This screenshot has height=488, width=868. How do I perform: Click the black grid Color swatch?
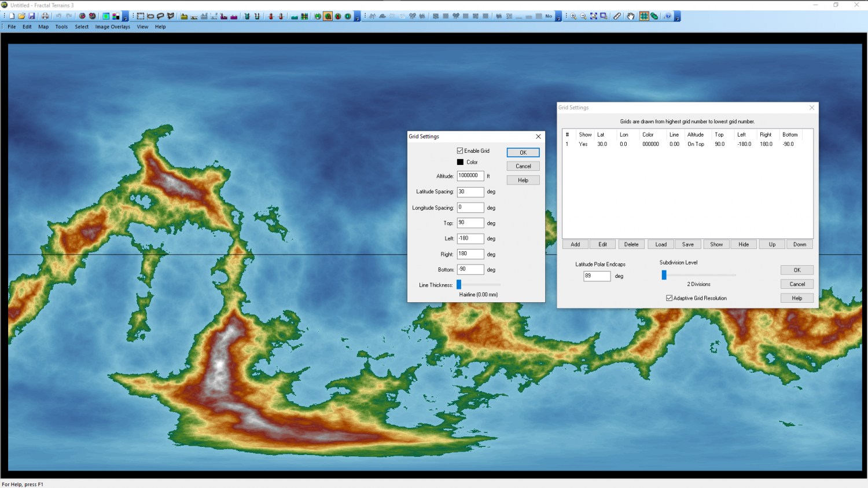(460, 162)
